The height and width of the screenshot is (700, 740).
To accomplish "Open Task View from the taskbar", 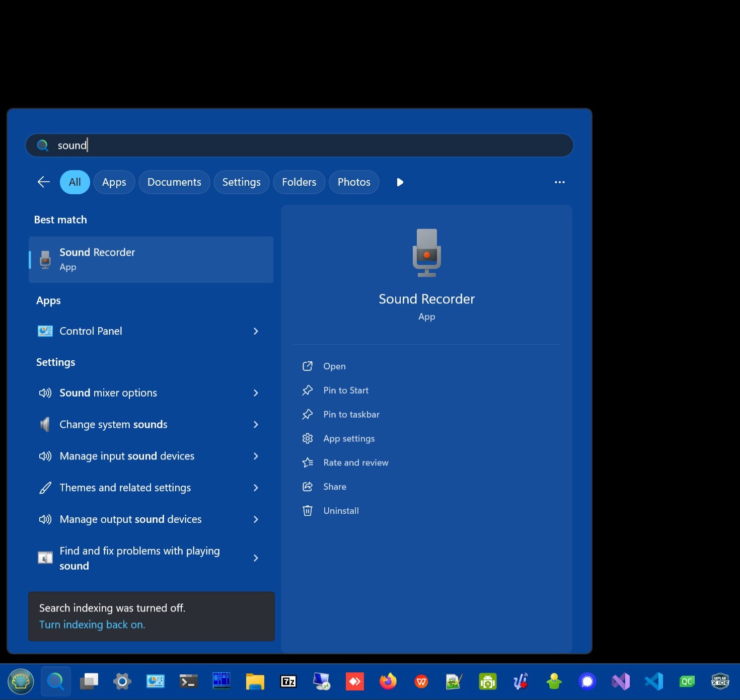I will pos(89,682).
